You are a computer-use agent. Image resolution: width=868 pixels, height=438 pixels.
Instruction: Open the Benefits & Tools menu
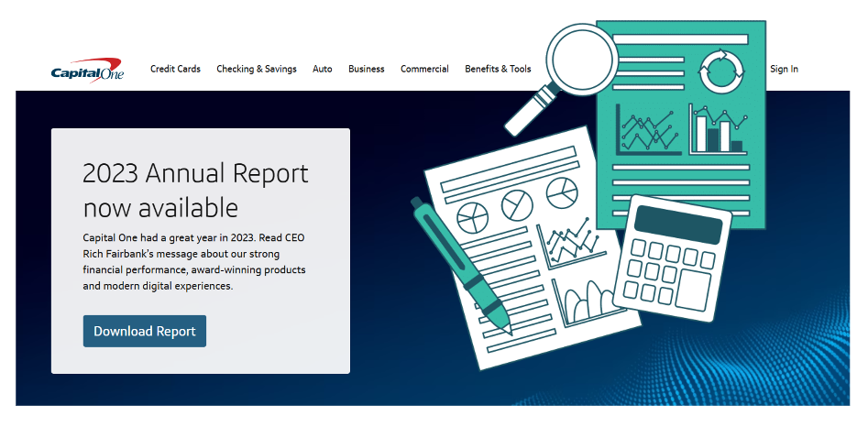(498, 69)
